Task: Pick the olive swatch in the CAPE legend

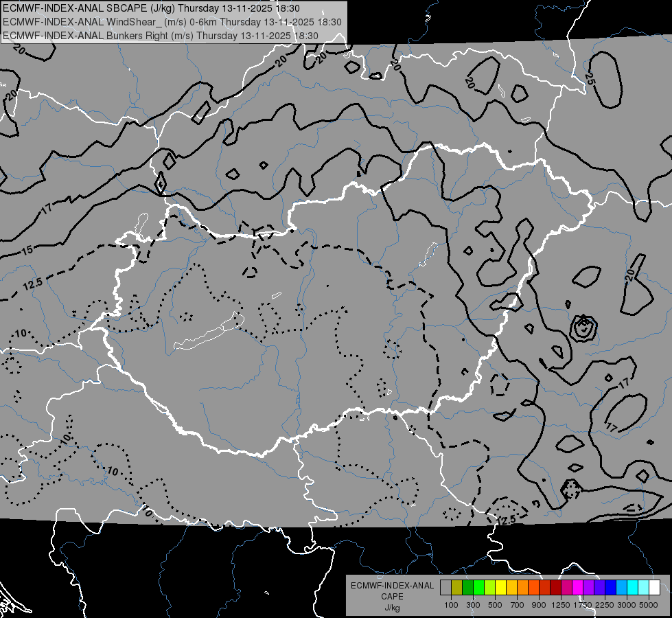Action: 456,587
